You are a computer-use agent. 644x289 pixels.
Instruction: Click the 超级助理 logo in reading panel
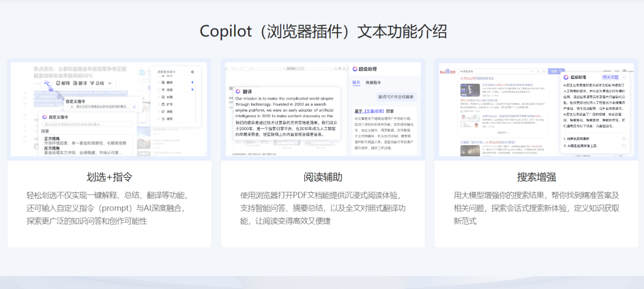tap(355, 69)
